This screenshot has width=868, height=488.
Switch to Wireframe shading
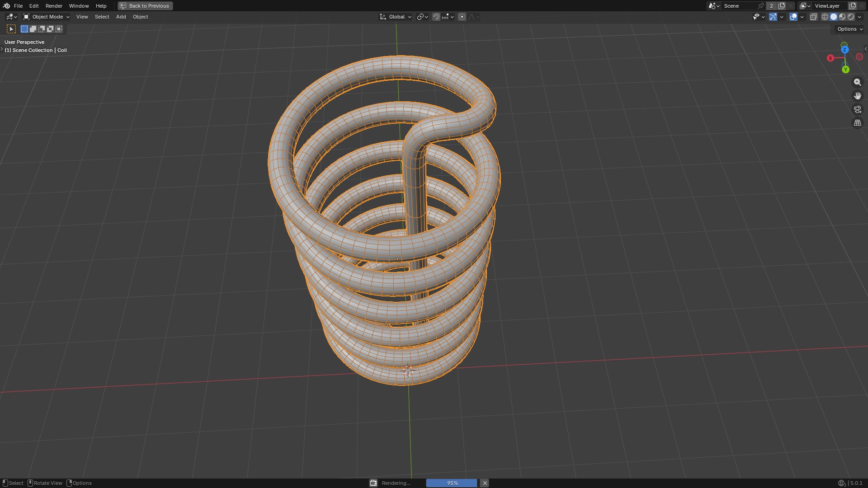click(x=825, y=17)
